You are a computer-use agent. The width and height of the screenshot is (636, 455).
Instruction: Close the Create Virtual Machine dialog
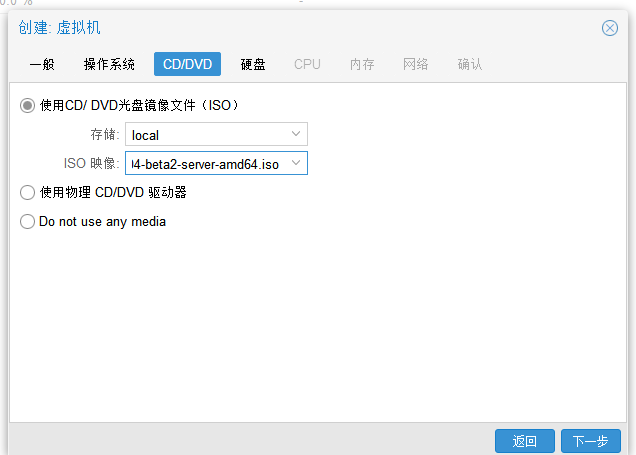point(610,28)
